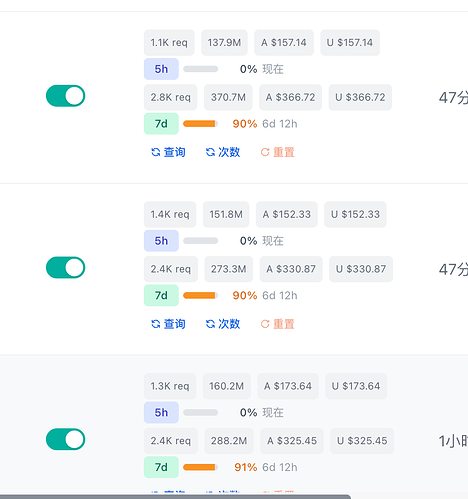Click the 1.1K req usage tag
The height and width of the screenshot is (499, 468).
pyautogui.click(x=169, y=43)
